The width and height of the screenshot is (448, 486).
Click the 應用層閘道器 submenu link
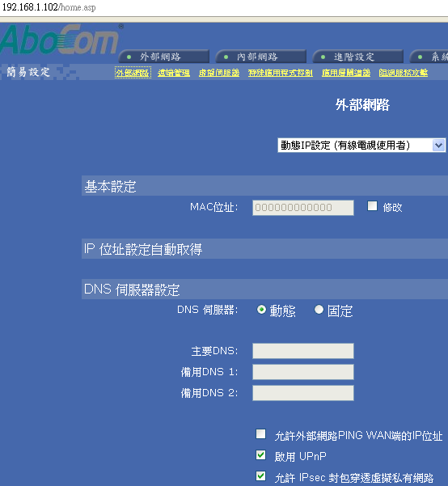pyautogui.click(x=346, y=73)
